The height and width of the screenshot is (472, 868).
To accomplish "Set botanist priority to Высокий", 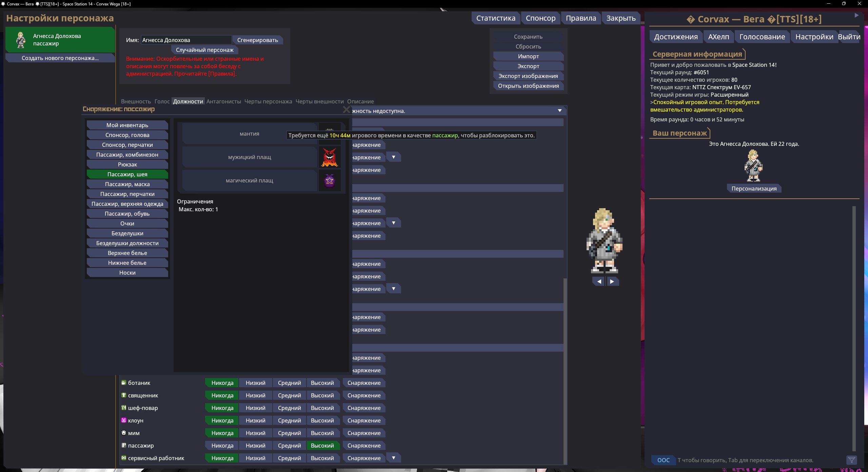I will (322, 383).
